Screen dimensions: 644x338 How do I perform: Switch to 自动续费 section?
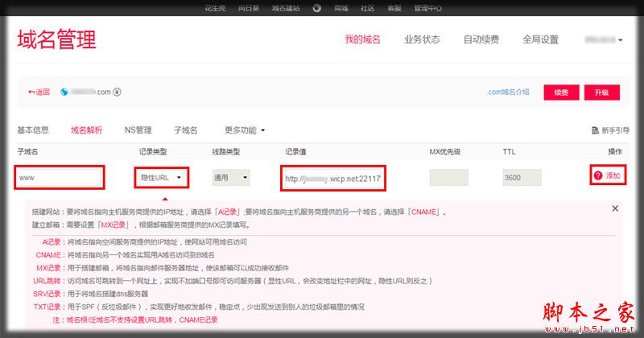pyautogui.click(x=481, y=39)
